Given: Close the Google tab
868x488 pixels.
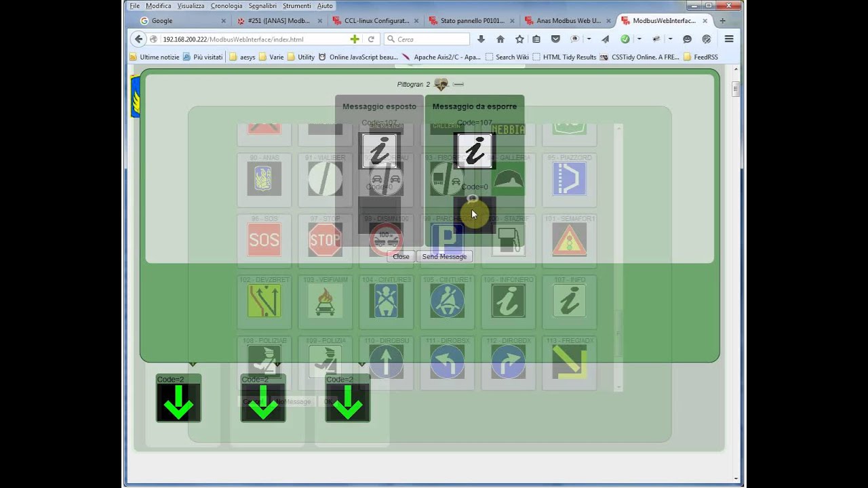Looking at the screenshot, I should (x=223, y=21).
